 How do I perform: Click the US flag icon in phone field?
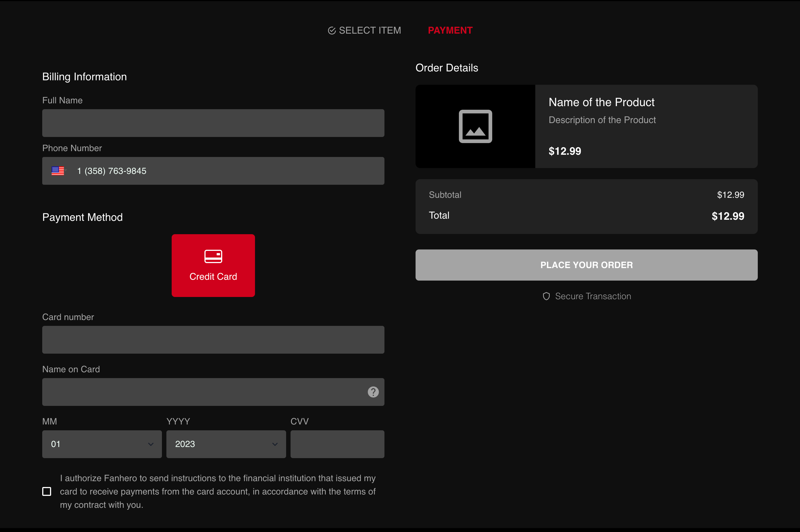(58, 171)
